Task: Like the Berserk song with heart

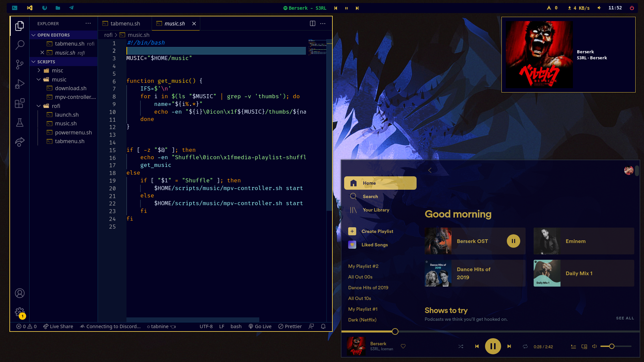Action: [403, 346]
